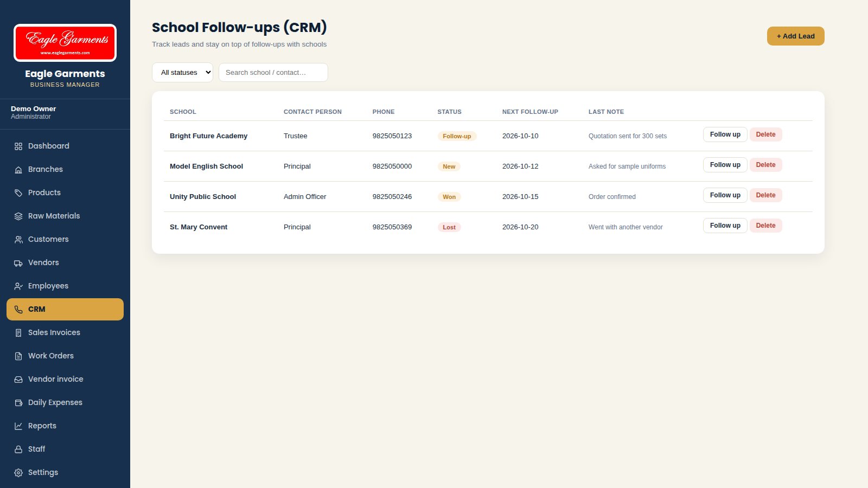This screenshot has width=868, height=488.
Task: Click the NEXT FOLLOW-UP column header
Action: click(x=530, y=112)
